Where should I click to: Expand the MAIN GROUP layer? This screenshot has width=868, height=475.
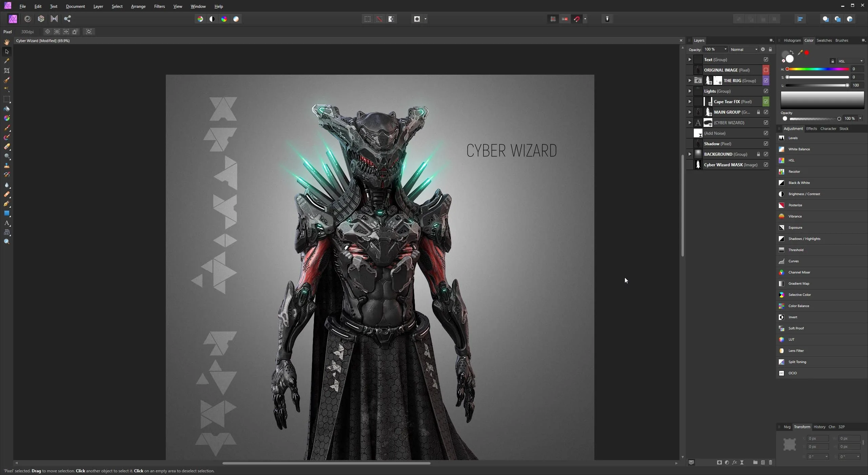point(690,112)
